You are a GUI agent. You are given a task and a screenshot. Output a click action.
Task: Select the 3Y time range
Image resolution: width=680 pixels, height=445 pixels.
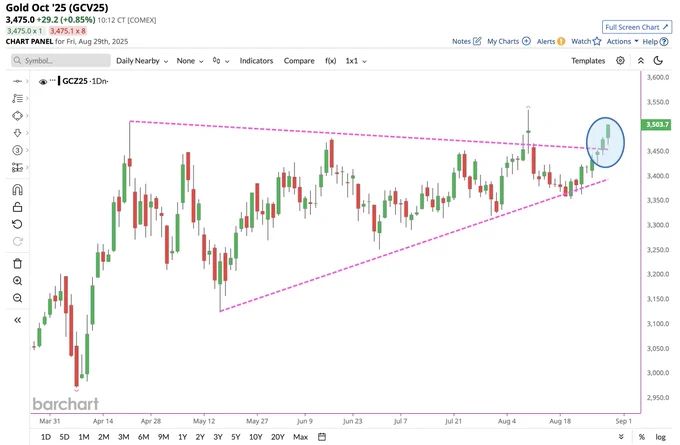tap(218, 437)
